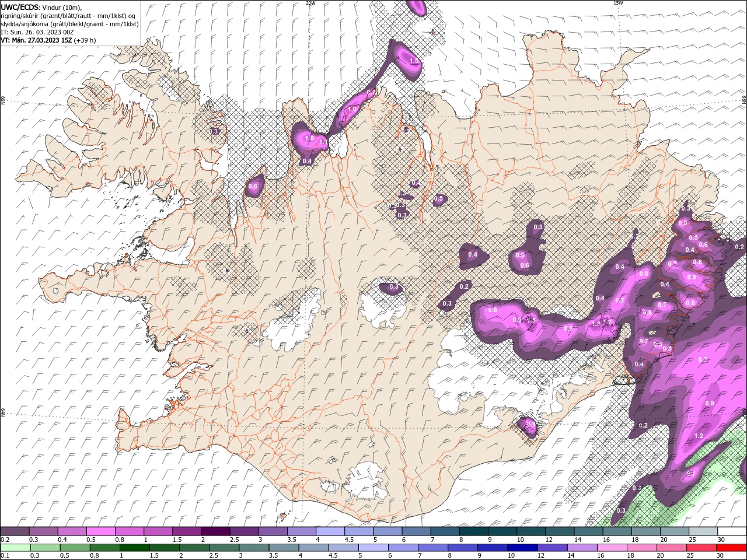Select snow scale swatch between 18 and 20
Viewport: 747px width, 560px height.
click(x=646, y=531)
